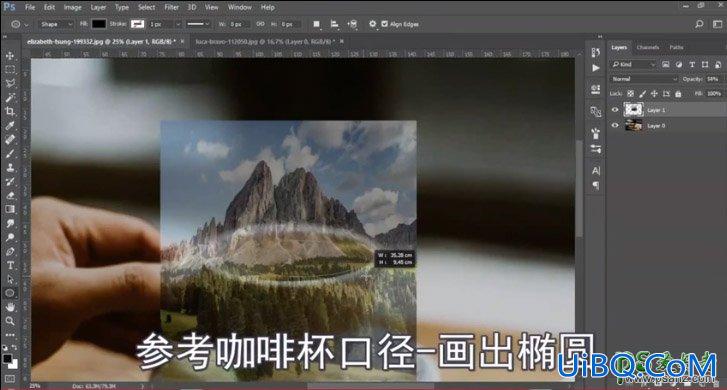Toggle type layer filter
Screen dimensions: 727x390
pyautogui.click(x=692, y=64)
